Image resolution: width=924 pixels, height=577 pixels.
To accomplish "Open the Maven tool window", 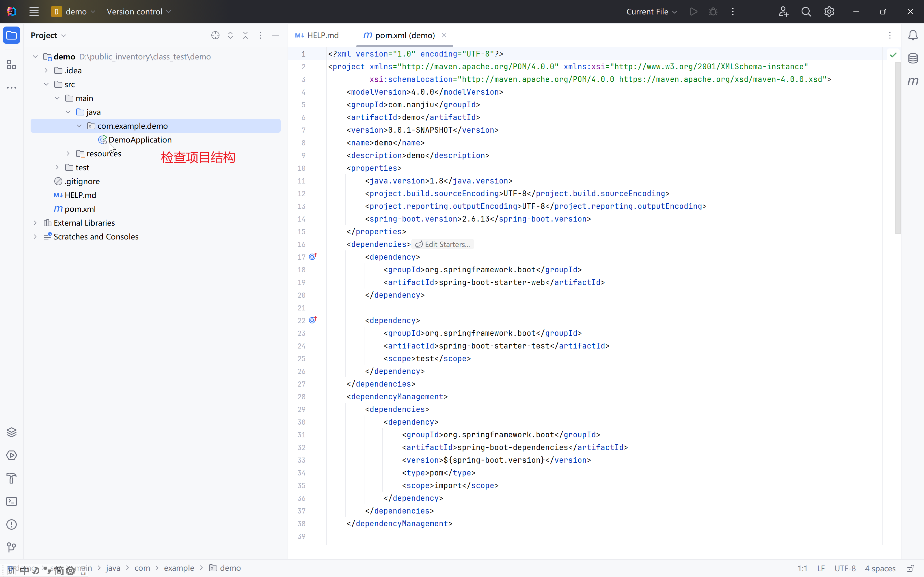I will [x=912, y=81].
